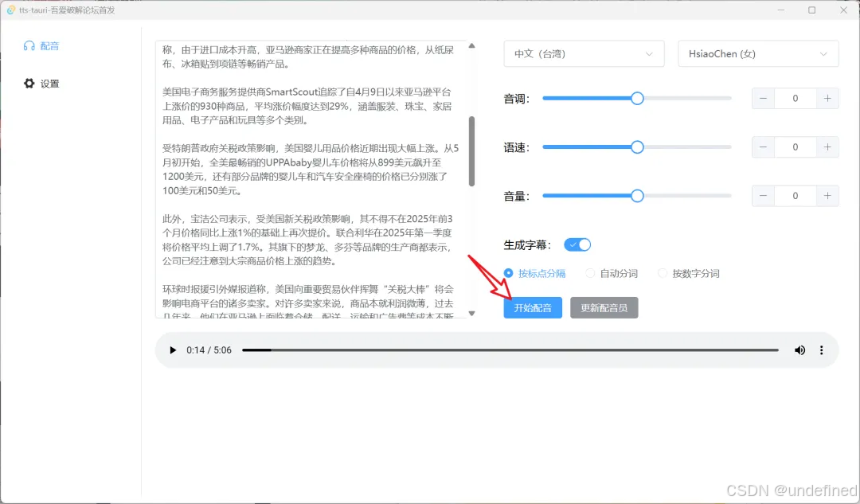Click the paragraph starting 环球时报援引外媒报道称
This screenshot has height=504, width=860.
[307, 300]
